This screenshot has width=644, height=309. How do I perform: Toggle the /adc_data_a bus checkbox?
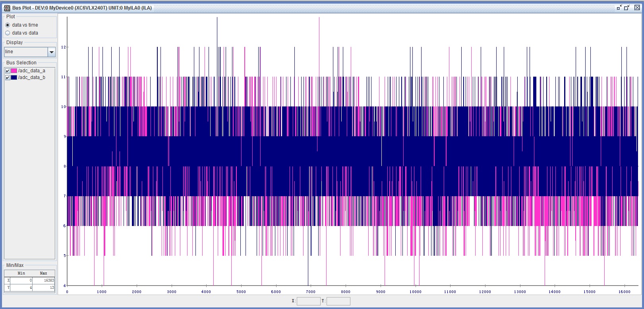point(8,71)
